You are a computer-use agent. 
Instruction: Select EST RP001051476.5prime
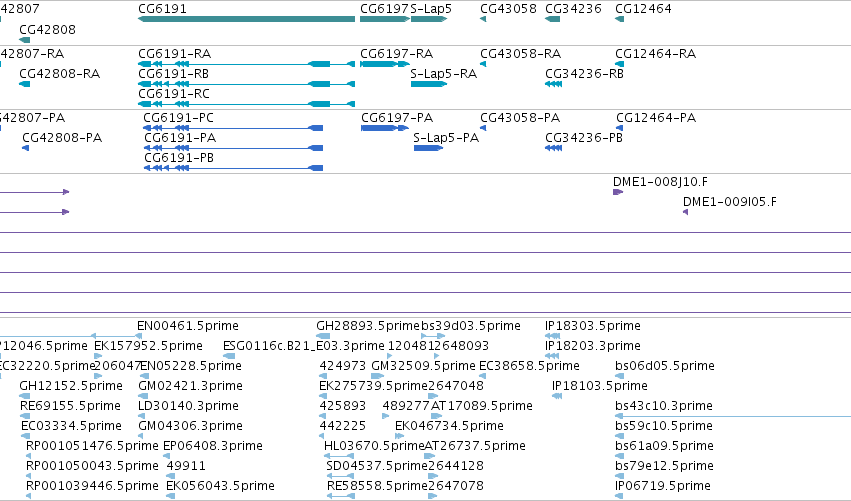click(92, 446)
